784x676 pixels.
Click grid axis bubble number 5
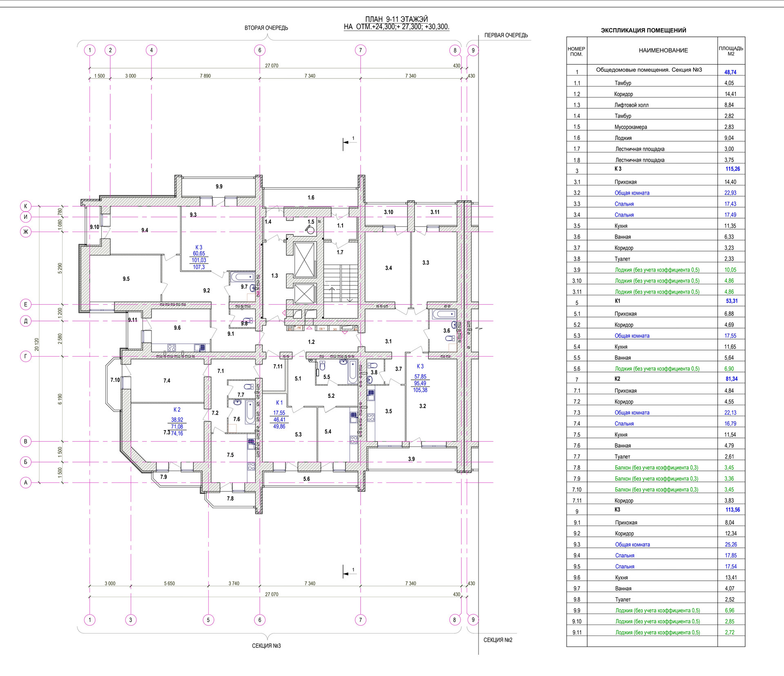[208, 620]
